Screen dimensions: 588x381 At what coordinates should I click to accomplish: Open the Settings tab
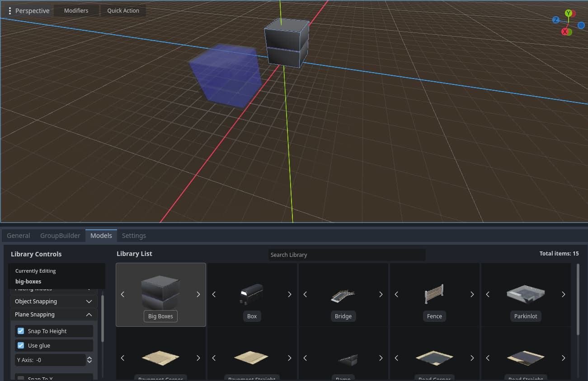(x=134, y=236)
